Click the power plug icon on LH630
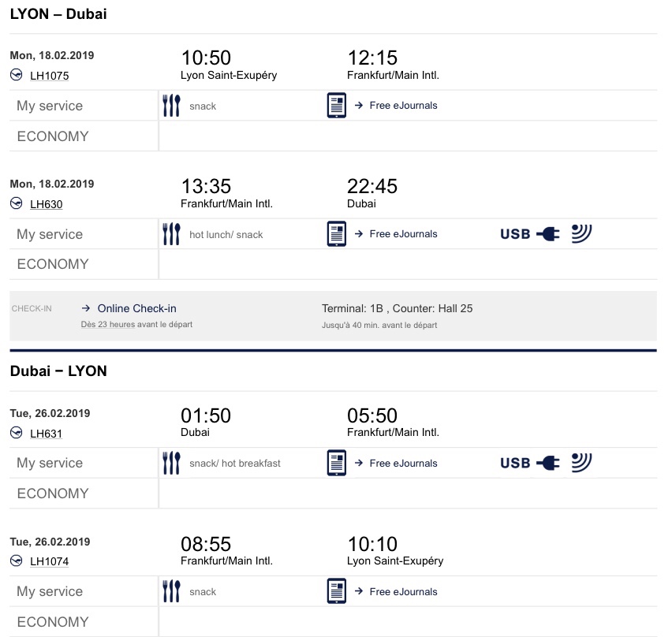Image resolution: width=672 pixels, height=637 pixels. pyautogui.click(x=547, y=234)
